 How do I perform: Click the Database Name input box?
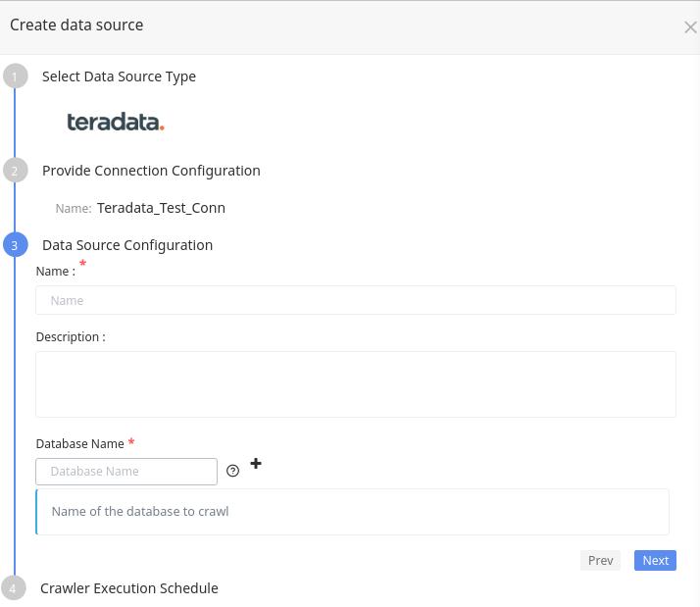click(126, 472)
